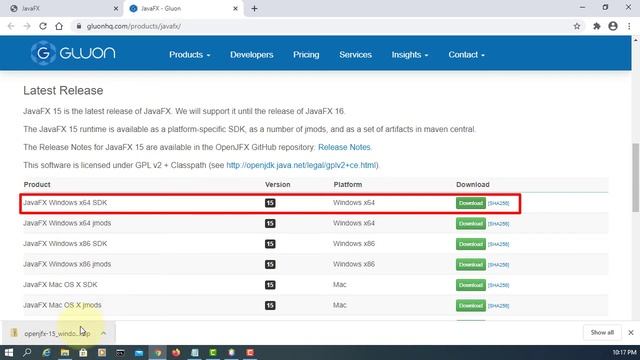Bookmark this page with the star icon
Image resolution: width=640 pixels, height=360 pixels.
pyautogui.click(x=577, y=26)
